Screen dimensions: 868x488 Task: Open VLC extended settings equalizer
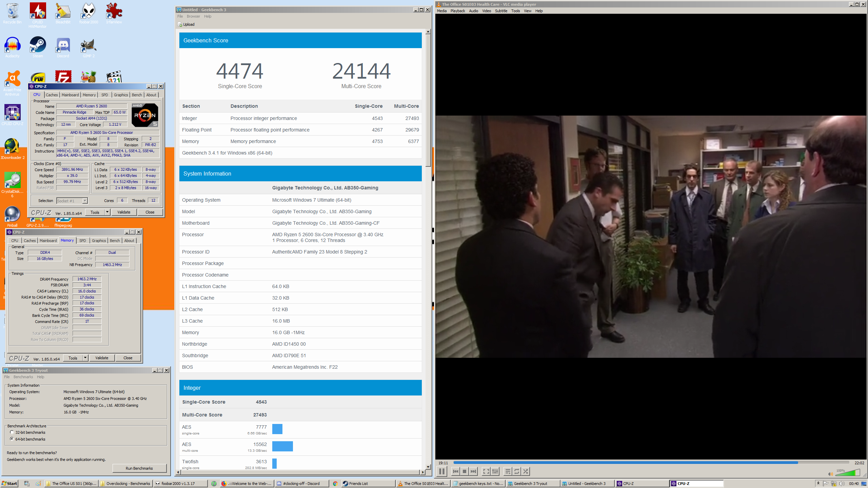coord(495,471)
